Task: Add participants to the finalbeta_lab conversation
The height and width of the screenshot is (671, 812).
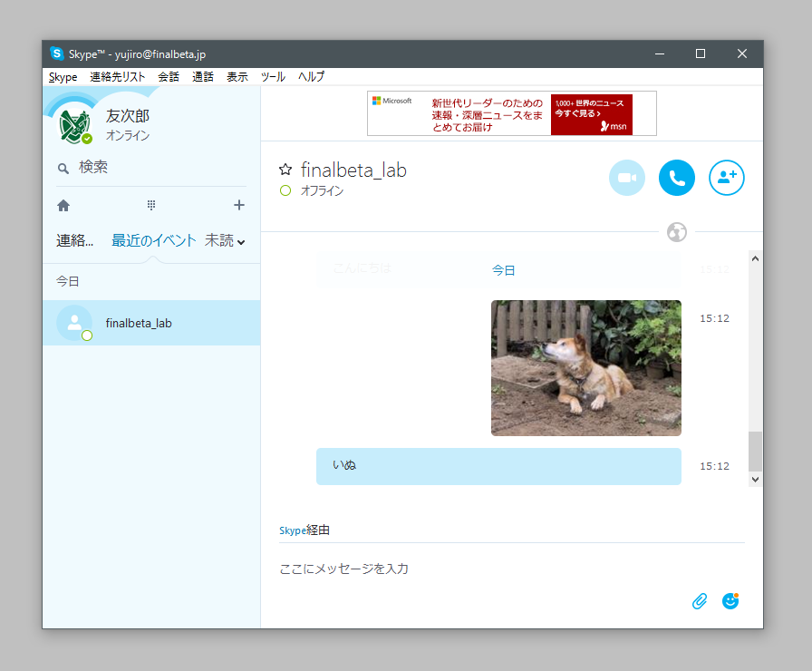Action: (x=726, y=178)
